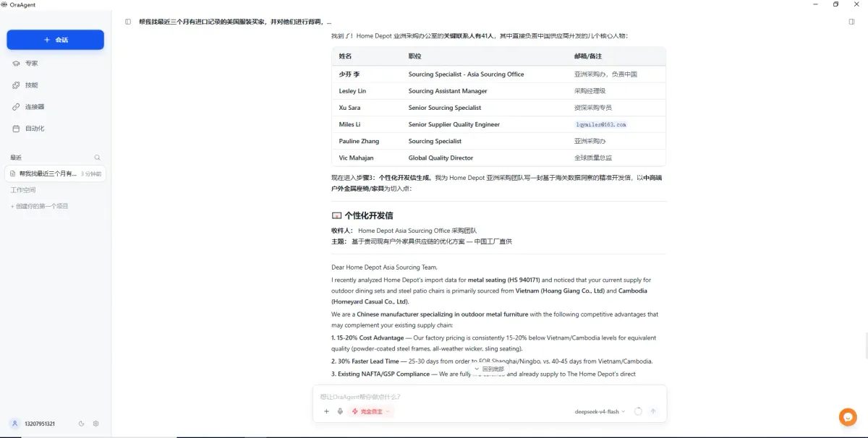The height and width of the screenshot is (438, 868).
Task: Click table cell Miles Li
Action: click(349, 124)
